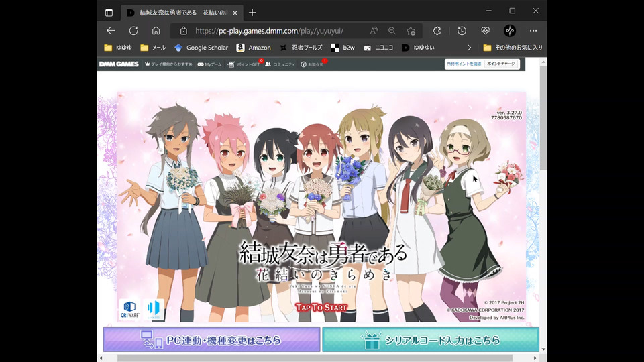The height and width of the screenshot is (362, 644).
Task: Click the zoom out magnifier icon
Action: tap(392, 31)
